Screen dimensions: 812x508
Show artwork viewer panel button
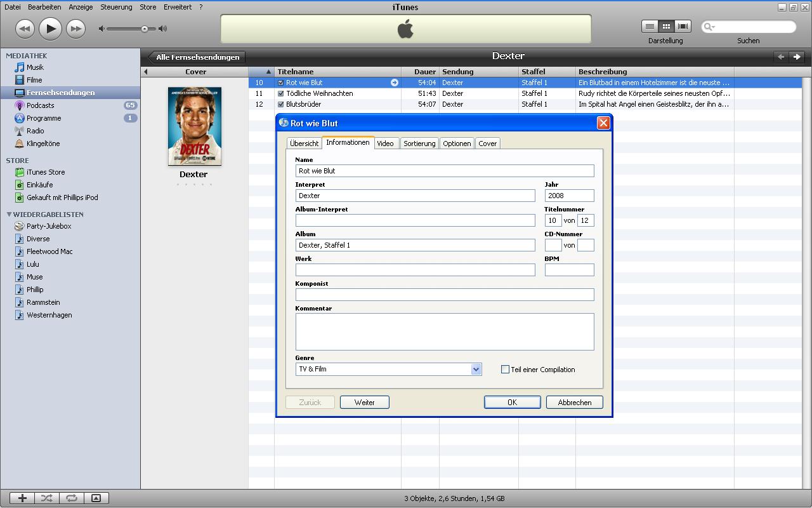96,498
